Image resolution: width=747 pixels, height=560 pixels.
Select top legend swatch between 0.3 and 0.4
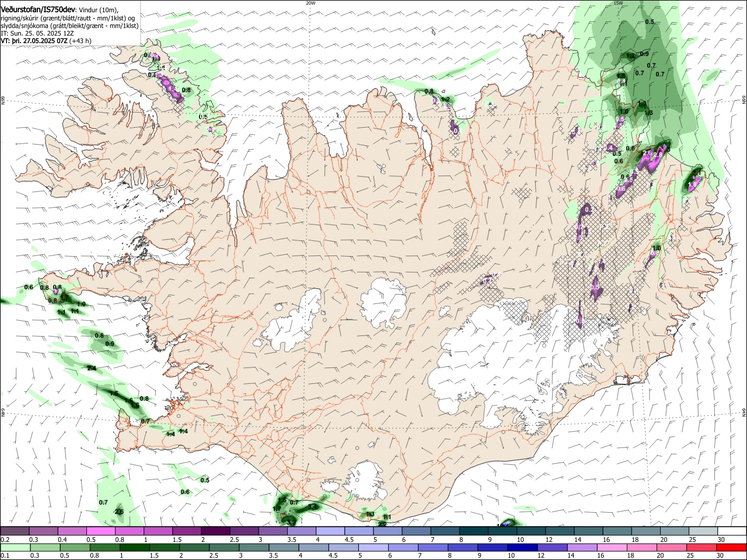(43, 531)
